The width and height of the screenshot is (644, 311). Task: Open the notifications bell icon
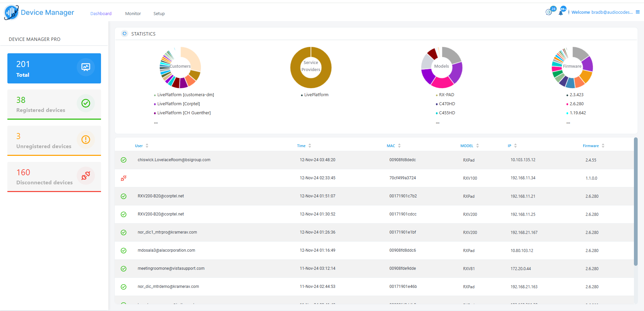coord(561,13)
